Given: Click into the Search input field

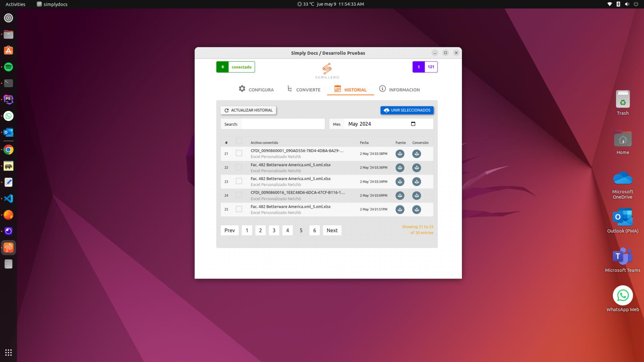Looking at the screenshot, I should click(283, 124).
